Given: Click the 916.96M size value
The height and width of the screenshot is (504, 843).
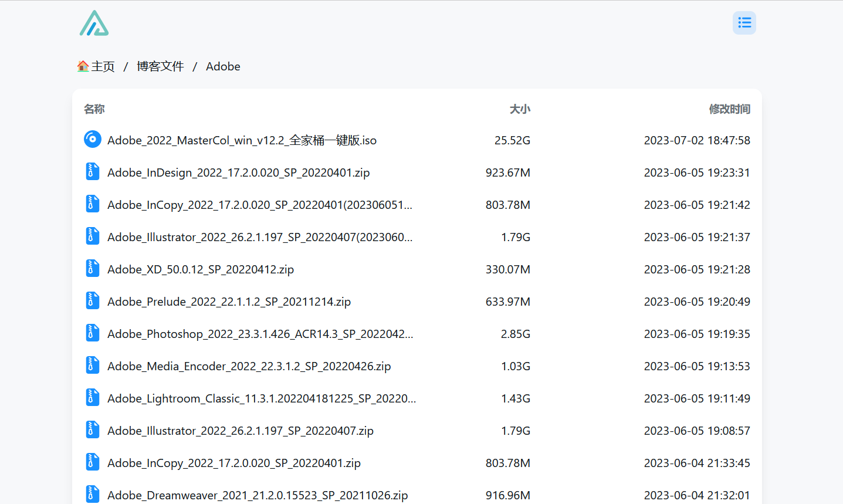Looking at the screenshot, I should 508,495.
